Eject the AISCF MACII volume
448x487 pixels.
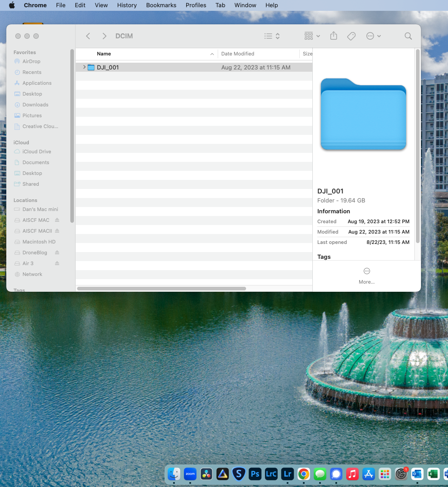(57, 231)
